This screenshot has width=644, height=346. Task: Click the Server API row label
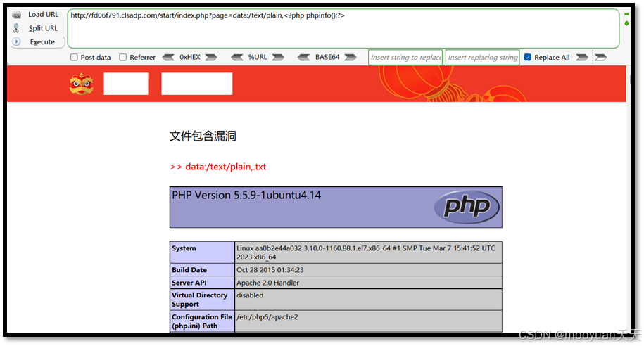189,283
